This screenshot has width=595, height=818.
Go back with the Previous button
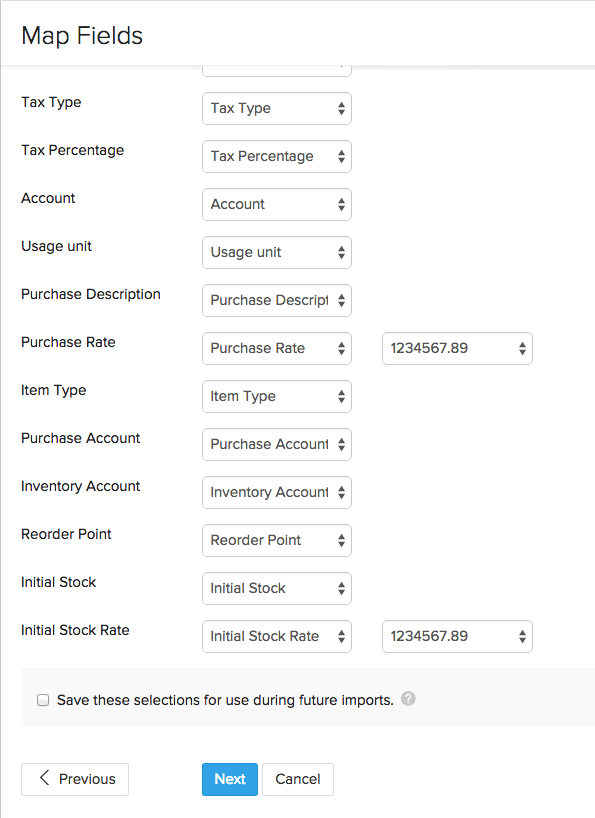[75, 779]
